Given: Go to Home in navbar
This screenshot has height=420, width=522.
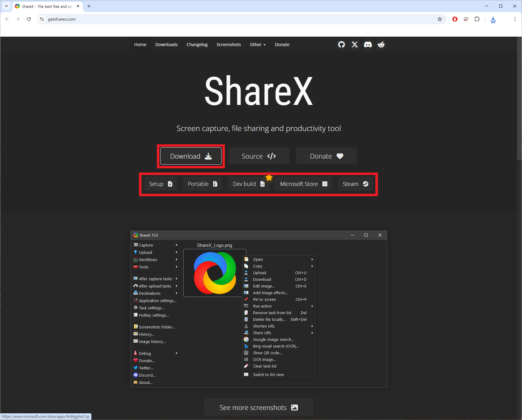Looking at the screenshot, I should point(140,45).
